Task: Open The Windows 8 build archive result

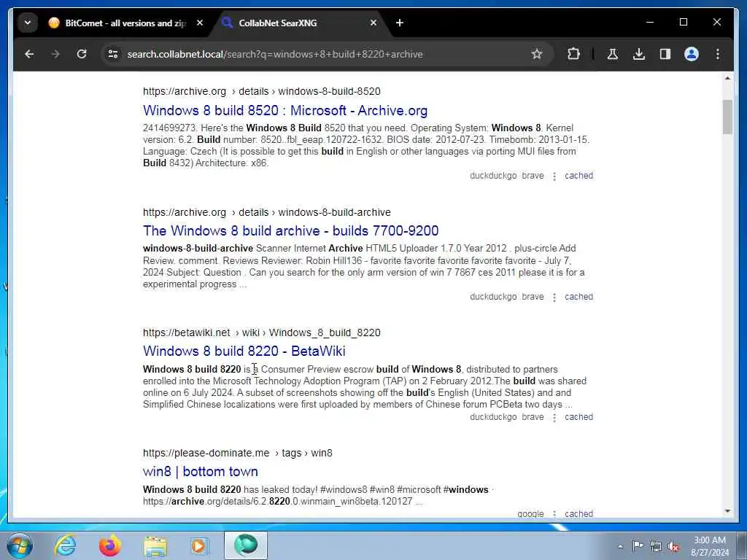Action: click(x=290, y=231)
